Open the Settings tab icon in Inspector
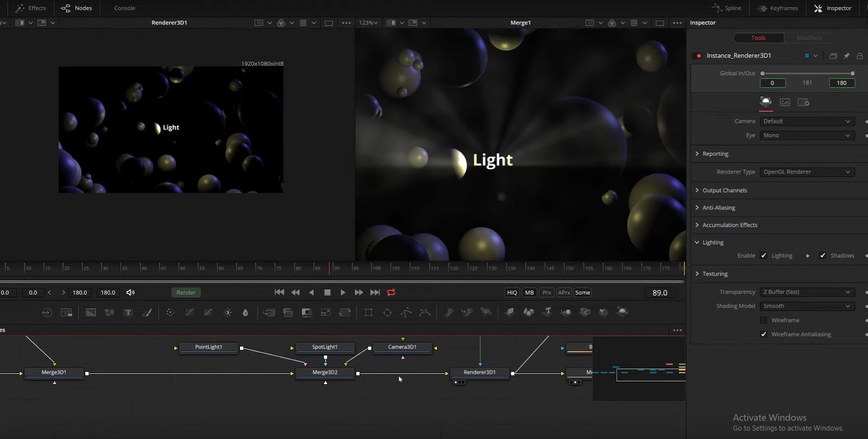Screen dimensions: 868x439 [x=803, y=103]
